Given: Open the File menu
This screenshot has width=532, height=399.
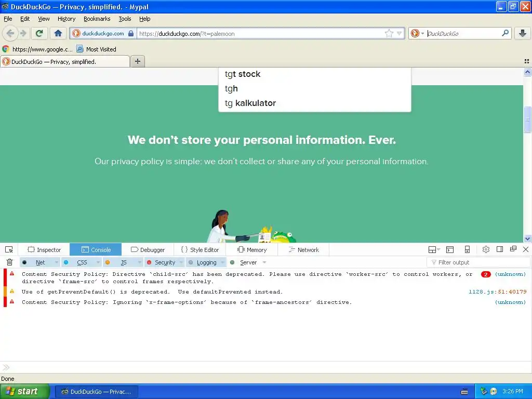Looking at the screenshot, I should 8,19.
